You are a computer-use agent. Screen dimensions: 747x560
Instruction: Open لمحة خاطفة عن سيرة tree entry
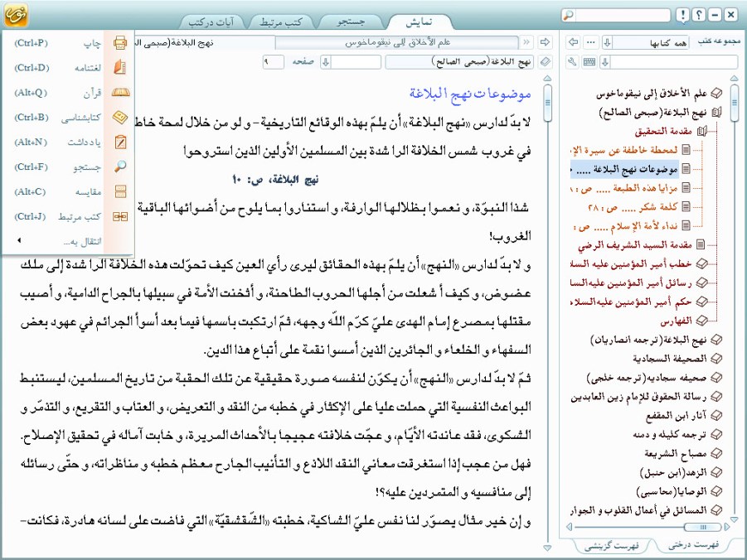tap(624, 150)
